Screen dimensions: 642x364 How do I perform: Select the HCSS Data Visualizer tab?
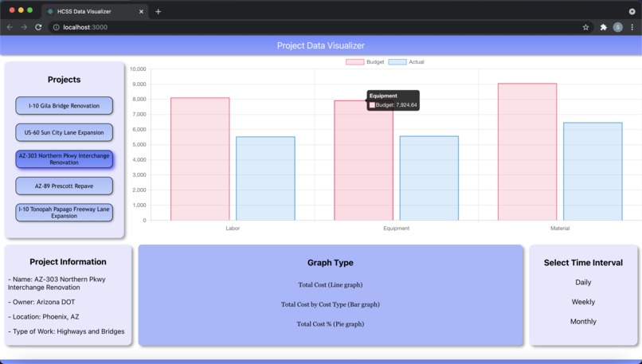pos(94,11)
